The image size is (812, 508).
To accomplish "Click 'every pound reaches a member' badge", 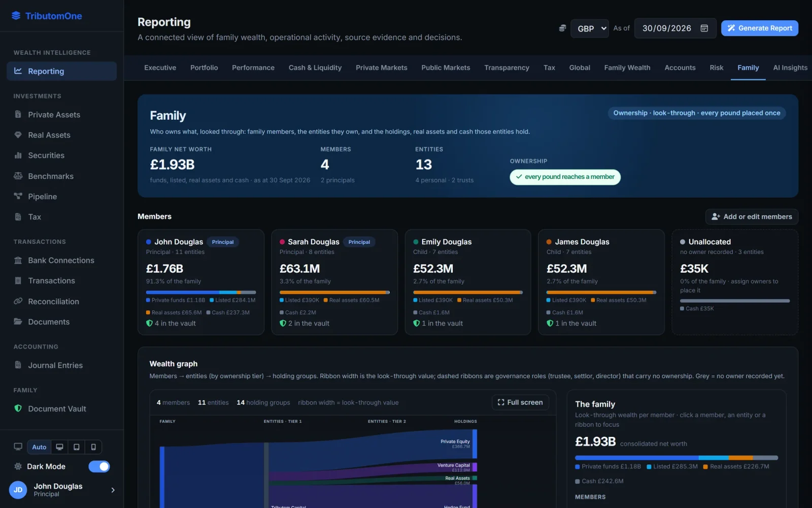I will (565, 177).
